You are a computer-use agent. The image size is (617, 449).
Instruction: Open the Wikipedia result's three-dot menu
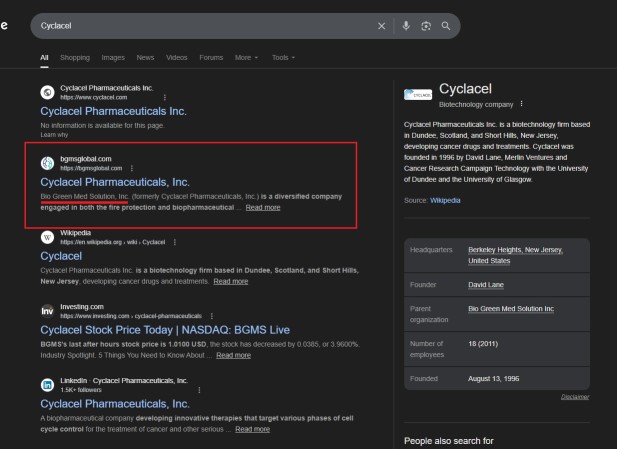pos(175,242)
